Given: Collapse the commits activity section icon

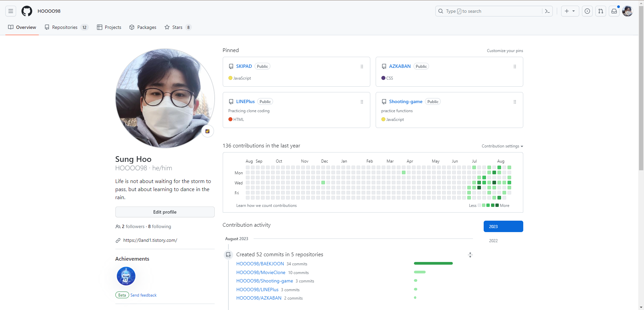Looking at the screenshot, I should point(470,255).
